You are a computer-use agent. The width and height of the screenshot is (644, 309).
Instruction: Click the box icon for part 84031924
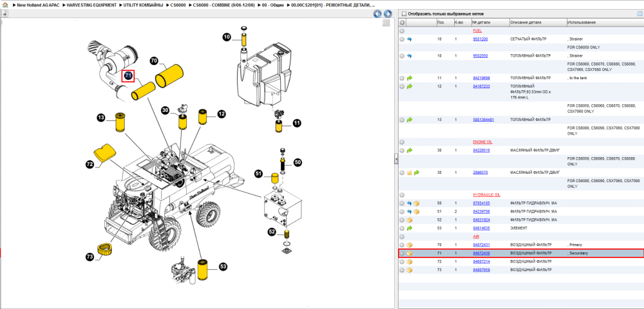coord(410,220)
